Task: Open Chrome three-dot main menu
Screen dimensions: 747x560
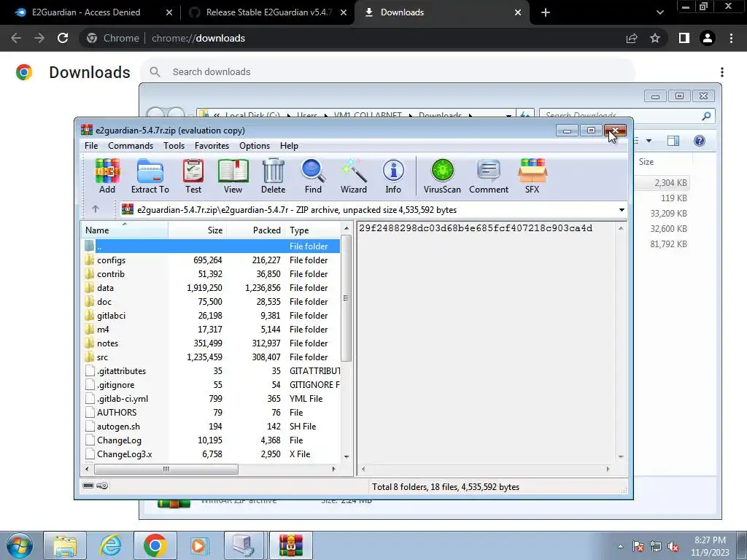Action: point(731,38)
